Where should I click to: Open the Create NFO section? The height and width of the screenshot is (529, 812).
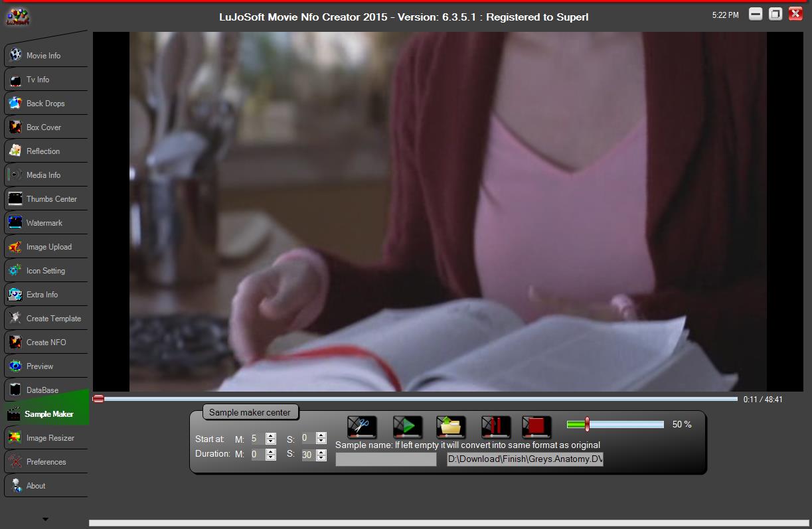[45, 342]
